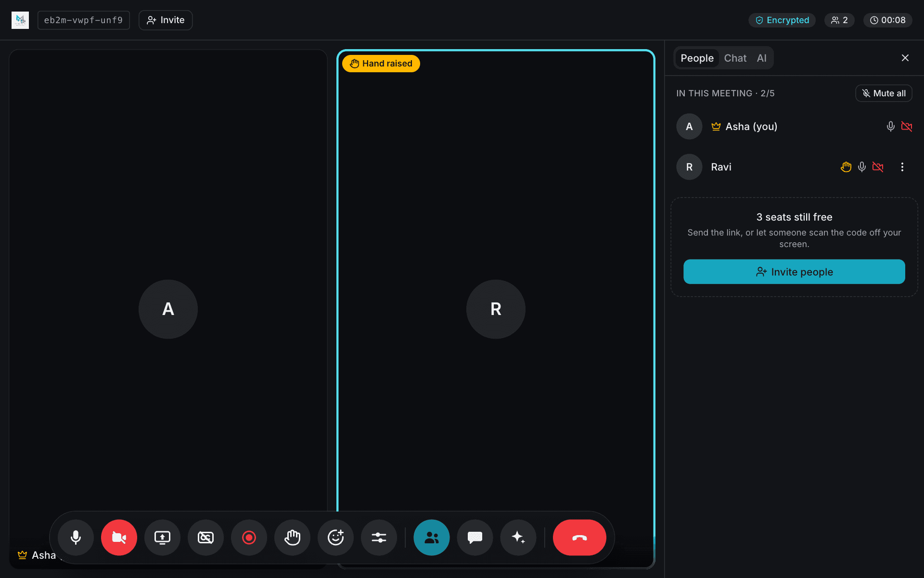Raise your hand from the toolbar
Viewport: 924px width, 578px height.
[x=292, y=538]
